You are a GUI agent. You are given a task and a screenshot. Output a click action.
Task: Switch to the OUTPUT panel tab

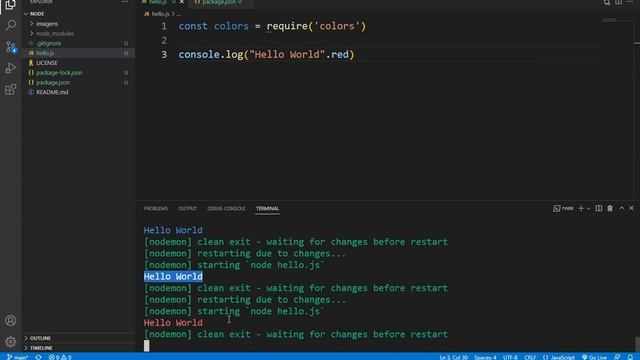pos(187,209)
